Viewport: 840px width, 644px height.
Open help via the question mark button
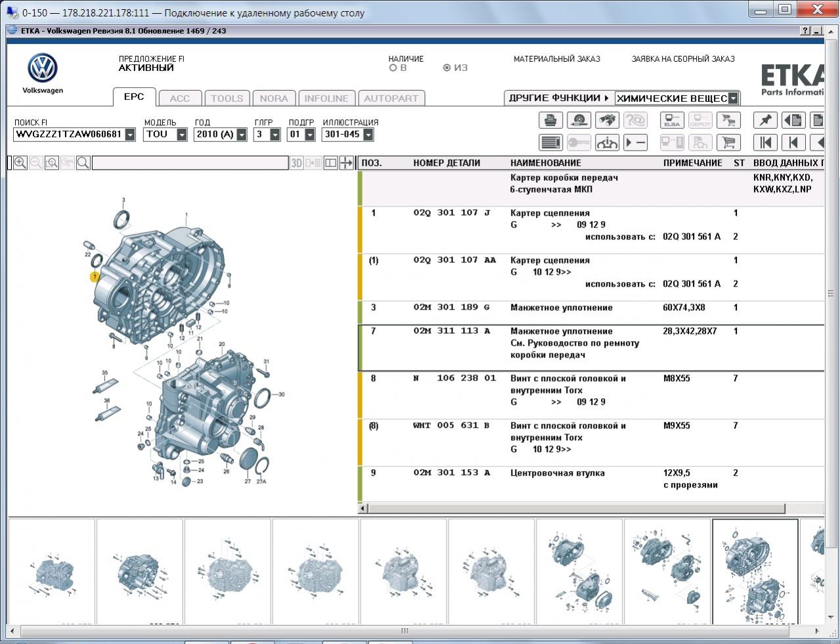[806, 31]
